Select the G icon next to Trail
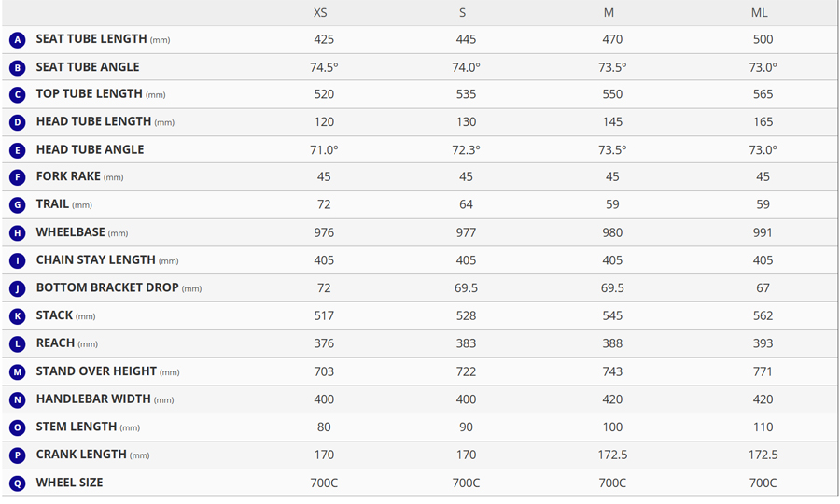840x504 pixels. (x=17, y=205)
